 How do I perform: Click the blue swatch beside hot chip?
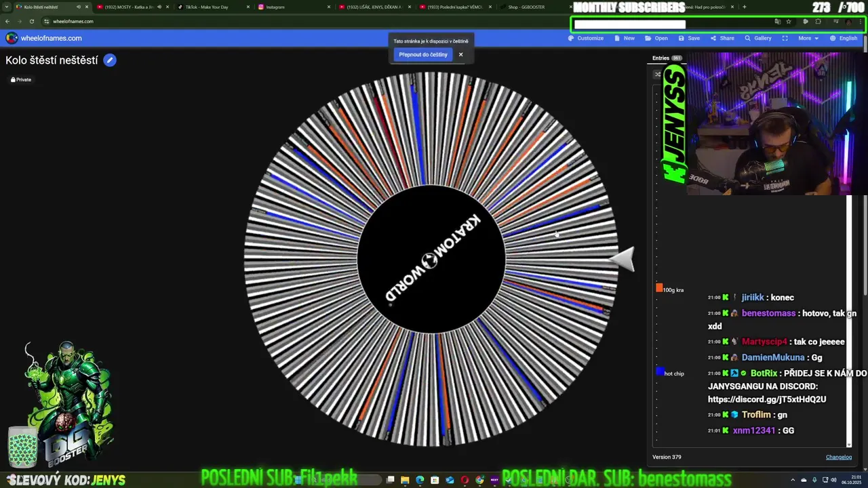click(659, 371)
